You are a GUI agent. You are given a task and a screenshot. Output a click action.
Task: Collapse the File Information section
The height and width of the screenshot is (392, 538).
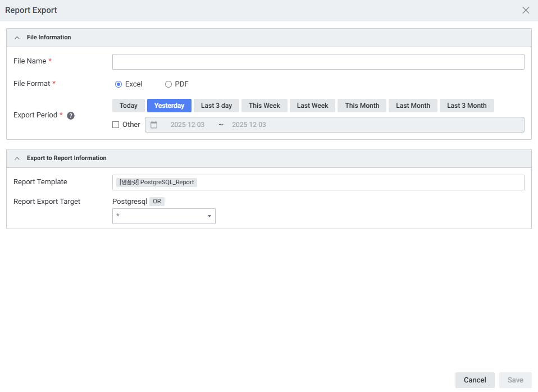point(17,38)
